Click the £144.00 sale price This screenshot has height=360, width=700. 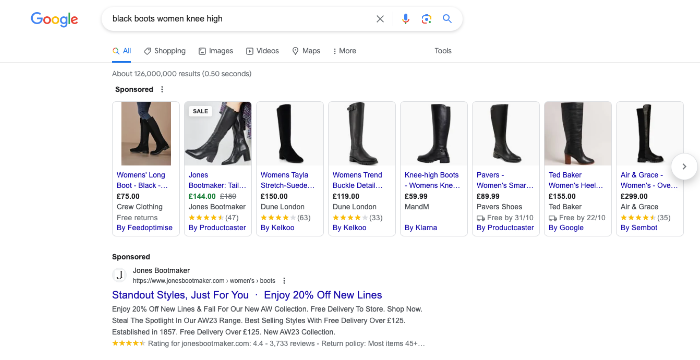point(202,197)
